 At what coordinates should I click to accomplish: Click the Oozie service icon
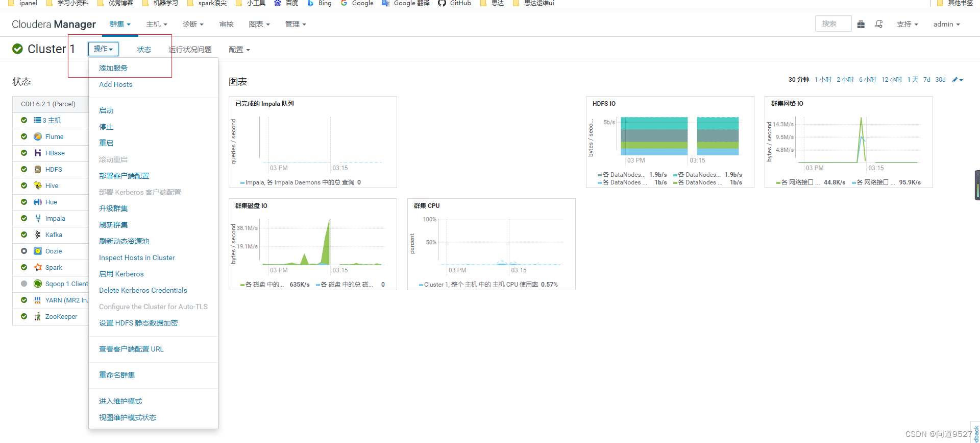click(x=38, y=251)
